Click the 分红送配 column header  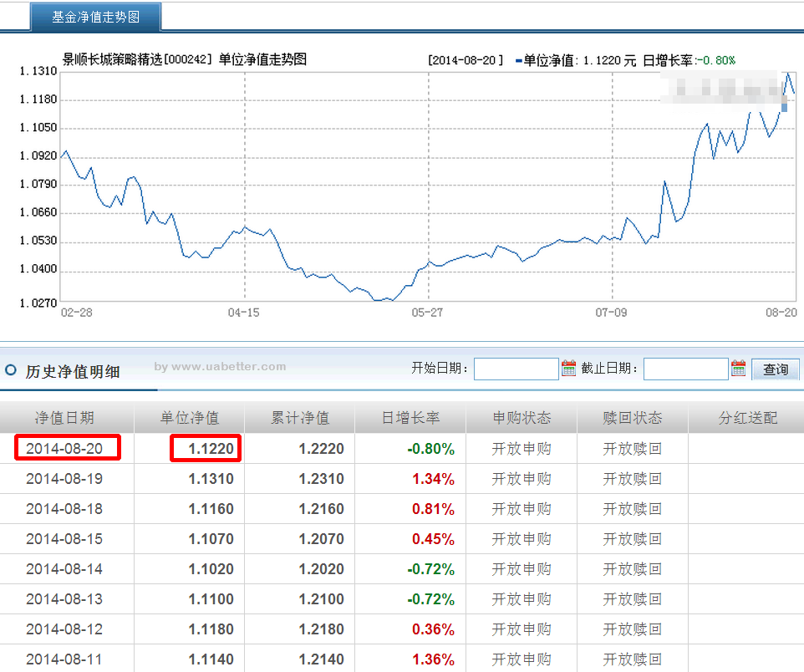point(747,418)
